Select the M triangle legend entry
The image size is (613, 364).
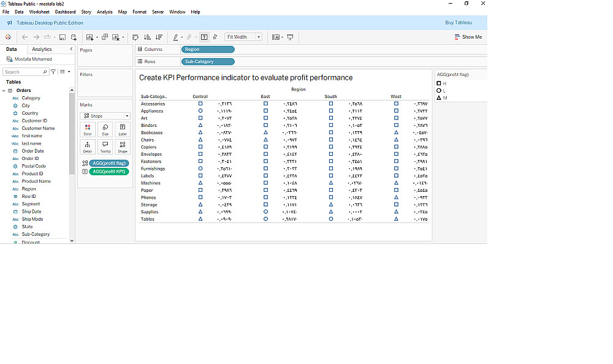(x=441, y=98)
